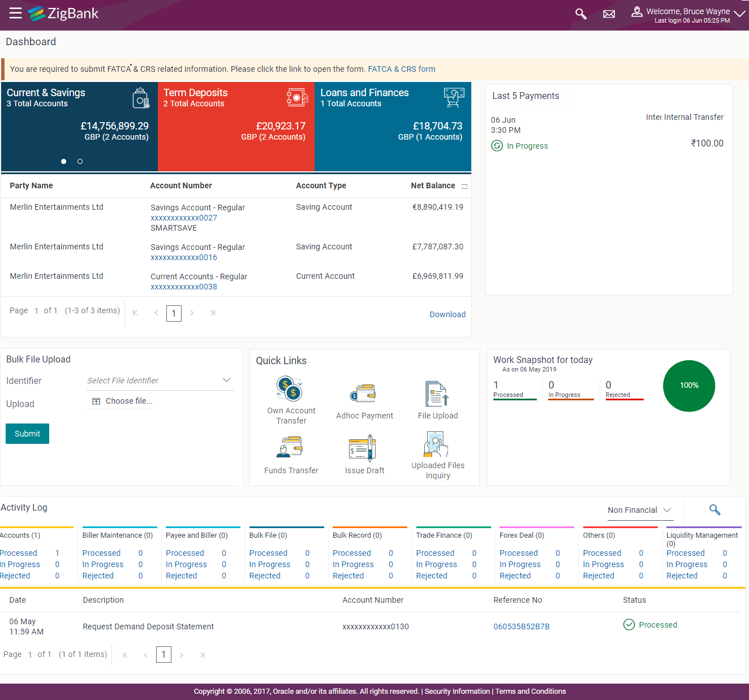Collapse the accounts table with the Net Balance icon
The image size is (749, 700).
[464, 186]
